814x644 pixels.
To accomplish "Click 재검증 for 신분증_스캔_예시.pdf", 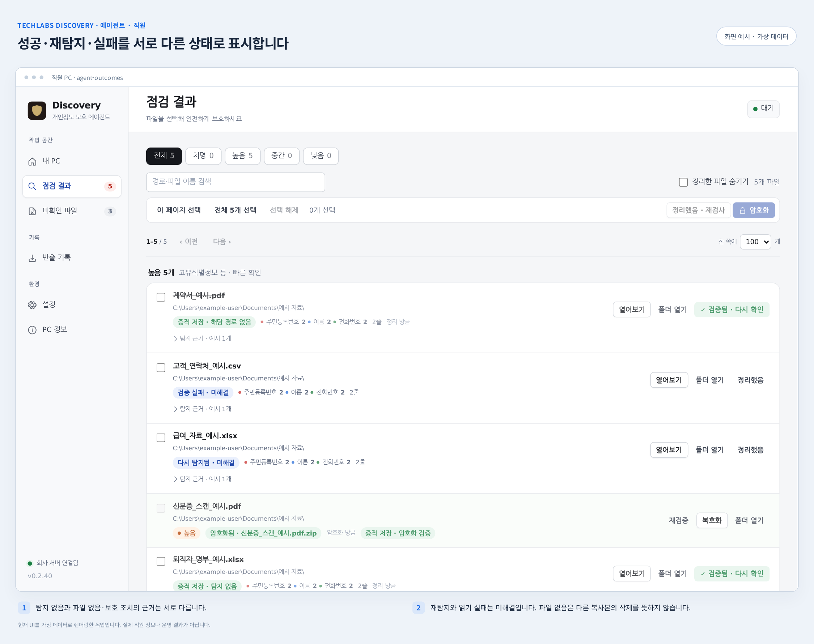I will [678, 520].
